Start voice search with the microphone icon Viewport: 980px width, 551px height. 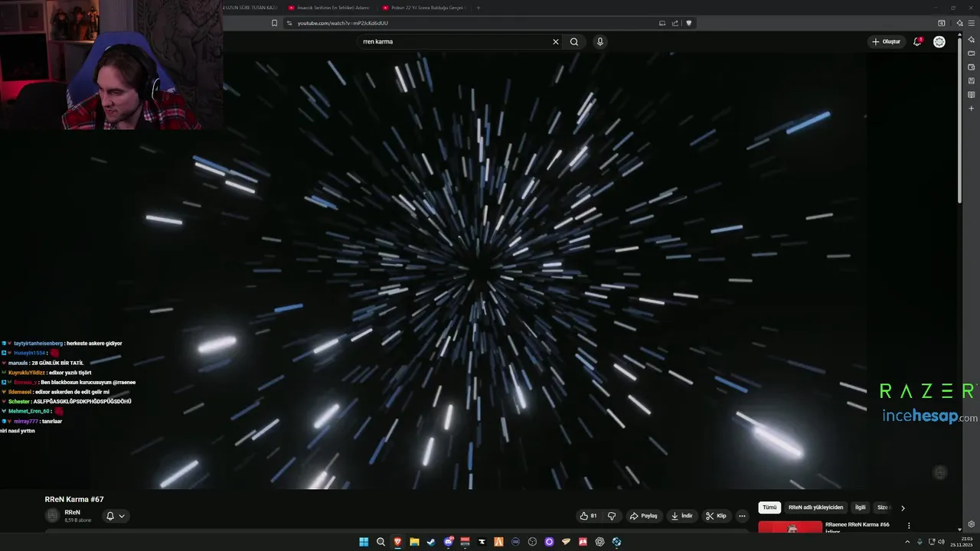click(600, 41)
